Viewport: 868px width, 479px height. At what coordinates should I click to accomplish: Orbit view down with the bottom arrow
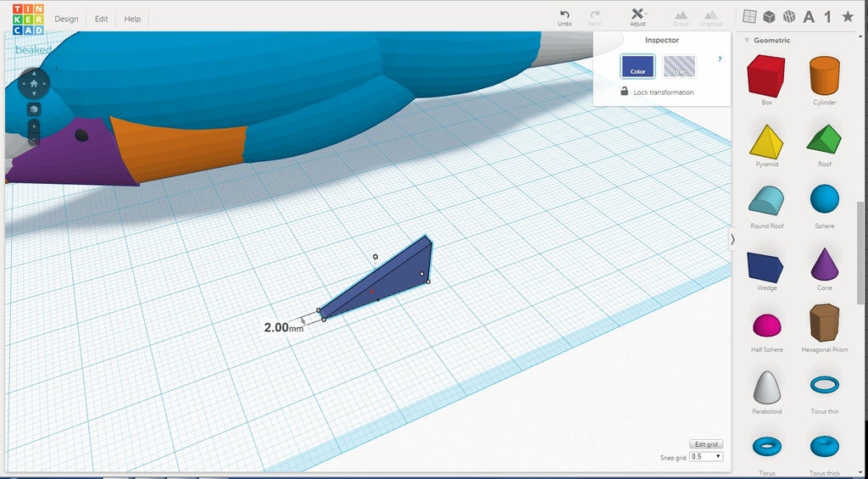(x=34, y=95)
